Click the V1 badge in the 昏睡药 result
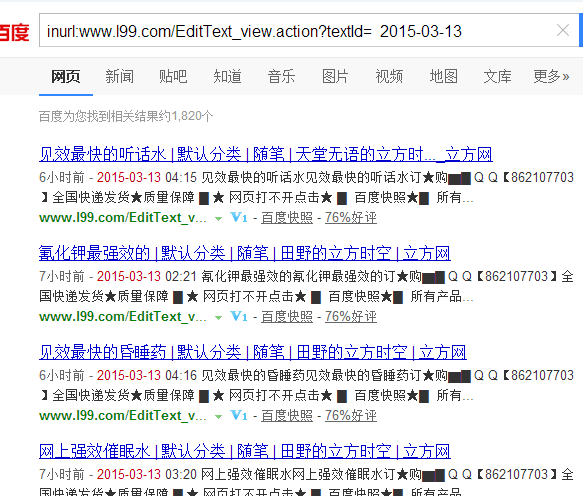The height and width of the screenshot is (496, 583). click(x=239, y=415)
